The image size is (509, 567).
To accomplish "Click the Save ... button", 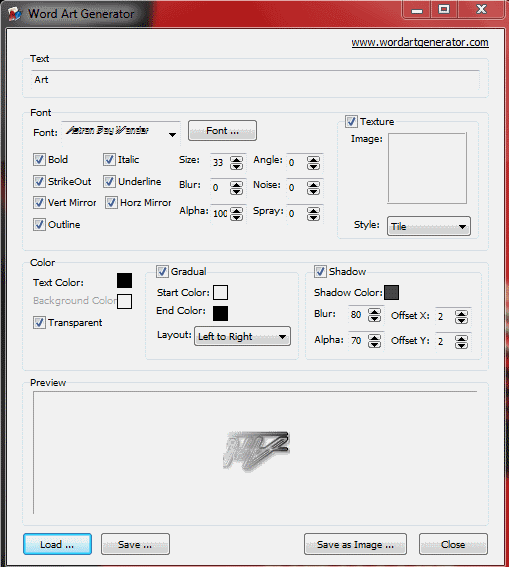I will pyautogui.click(x=135, y=544).
